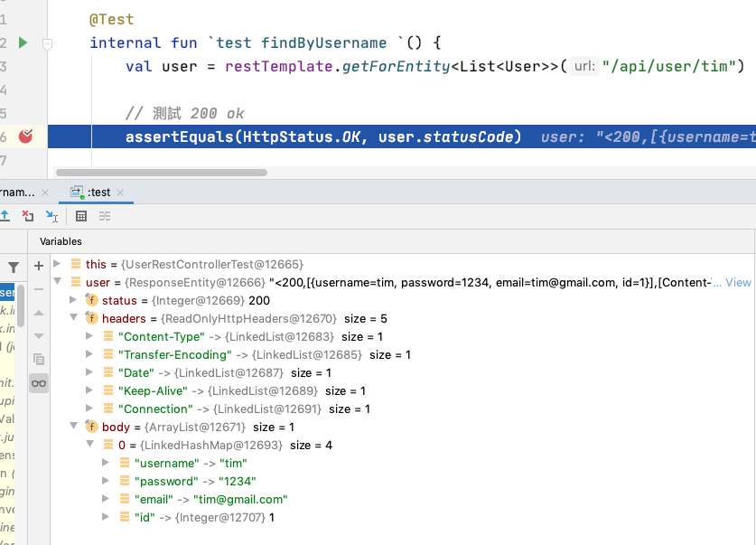Click the entry icon beside "username"
The width and height of the screenshot is (756, 545).
pos(125,463)
